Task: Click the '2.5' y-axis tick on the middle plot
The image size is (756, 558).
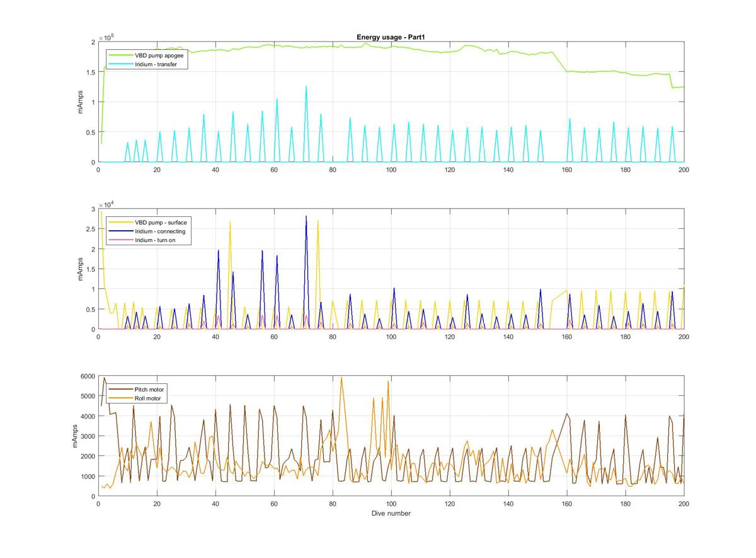Action: [x=89, y=229]
